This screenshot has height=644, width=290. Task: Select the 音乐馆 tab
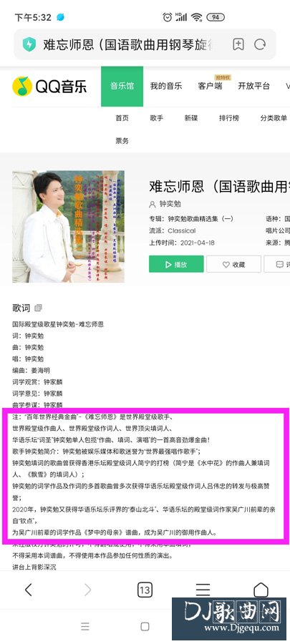(x=122, y=87)
